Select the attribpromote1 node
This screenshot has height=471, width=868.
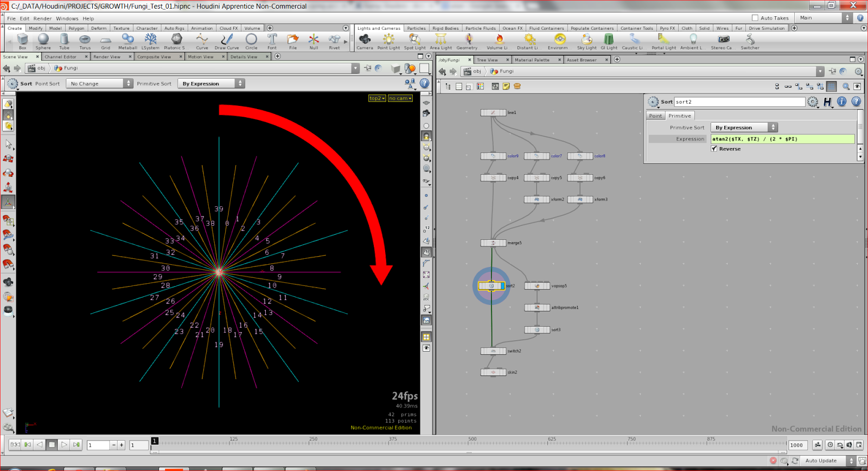click(x=537, y=308)
